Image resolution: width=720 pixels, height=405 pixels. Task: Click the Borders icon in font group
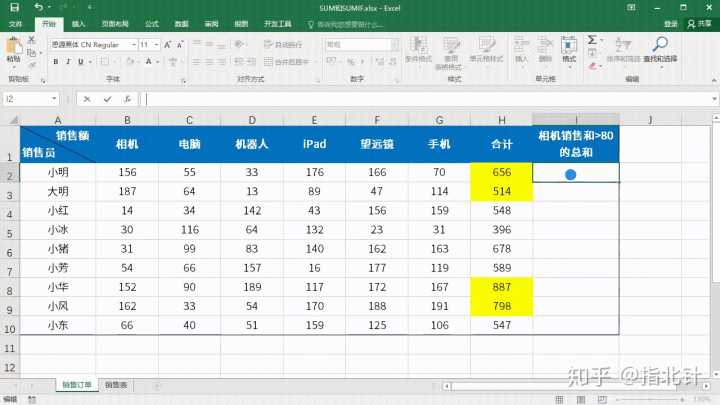click(104, 62)
